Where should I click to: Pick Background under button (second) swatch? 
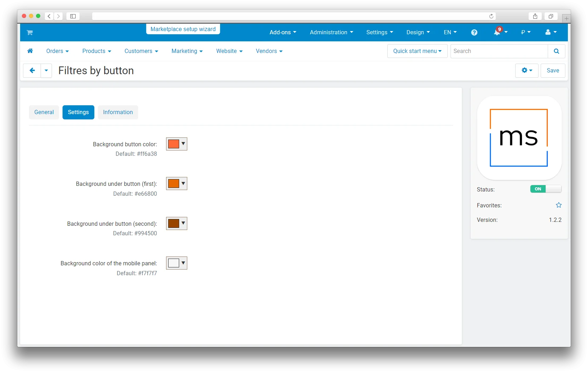click(174, 223)
